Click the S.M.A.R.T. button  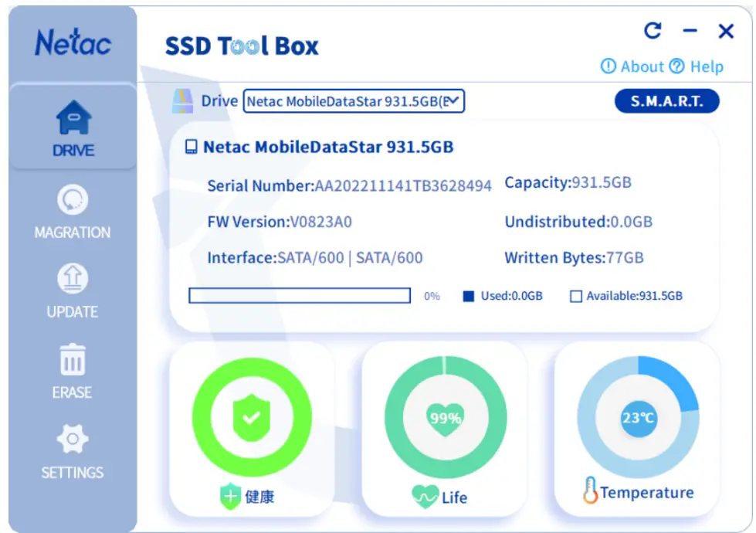[666, 100]
